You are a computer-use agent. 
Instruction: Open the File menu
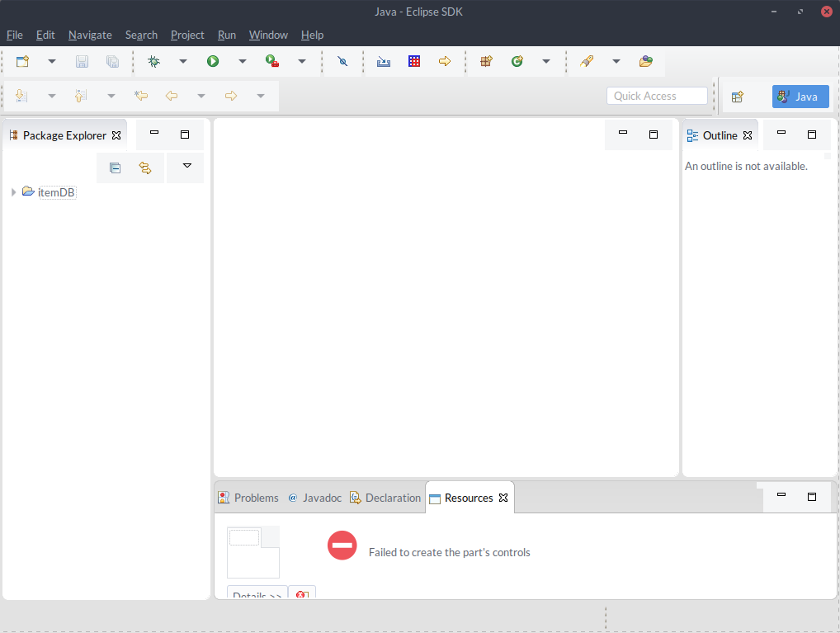[15, 35]
